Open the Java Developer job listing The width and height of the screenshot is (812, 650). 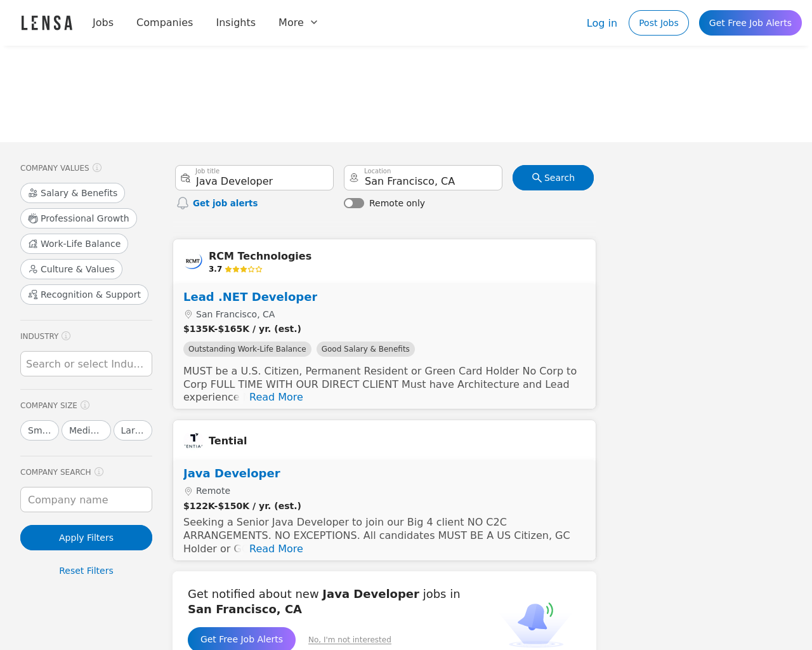coord(232,473)
